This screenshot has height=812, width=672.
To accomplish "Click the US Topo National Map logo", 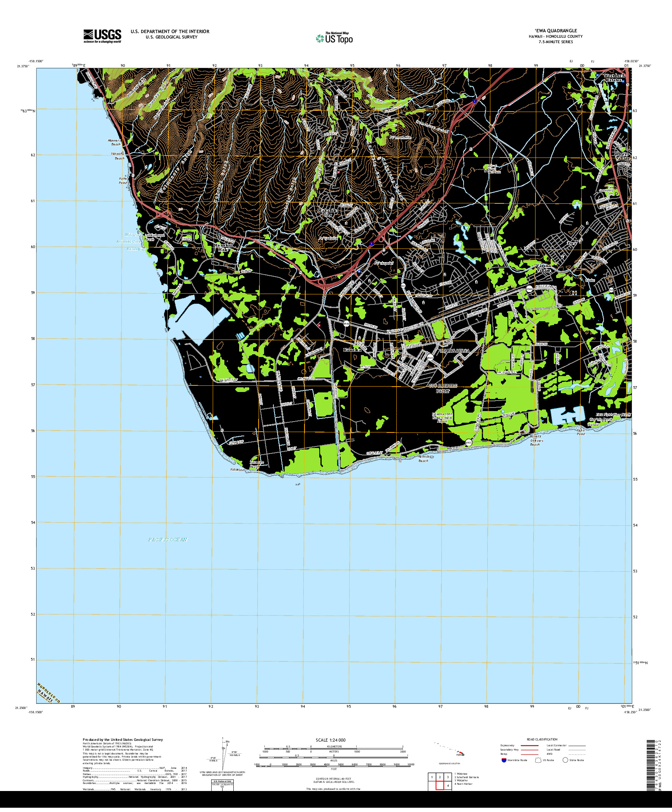I will point(334,38).
